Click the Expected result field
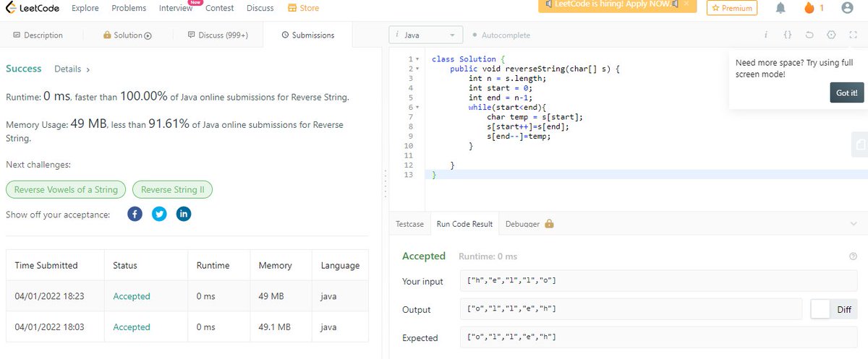Image resolution: width=868 pixels, height=359 pixels. tap(658, 337)
